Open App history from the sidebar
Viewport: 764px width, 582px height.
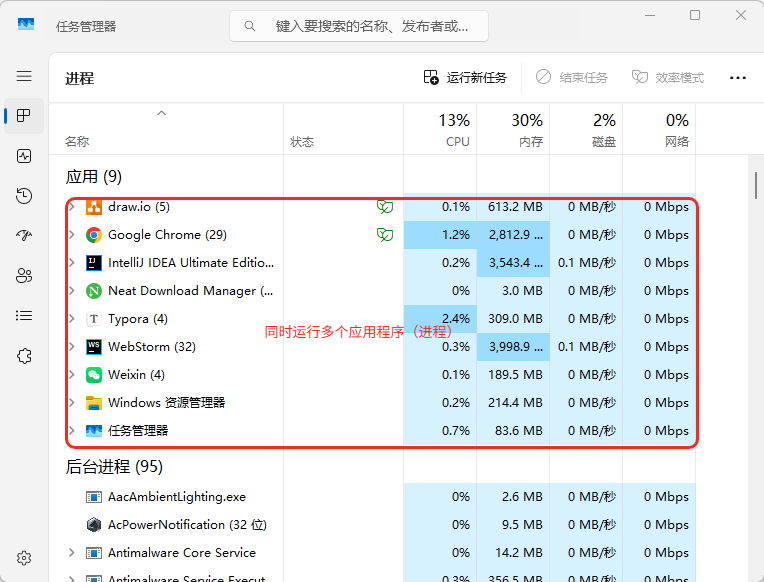24,196
